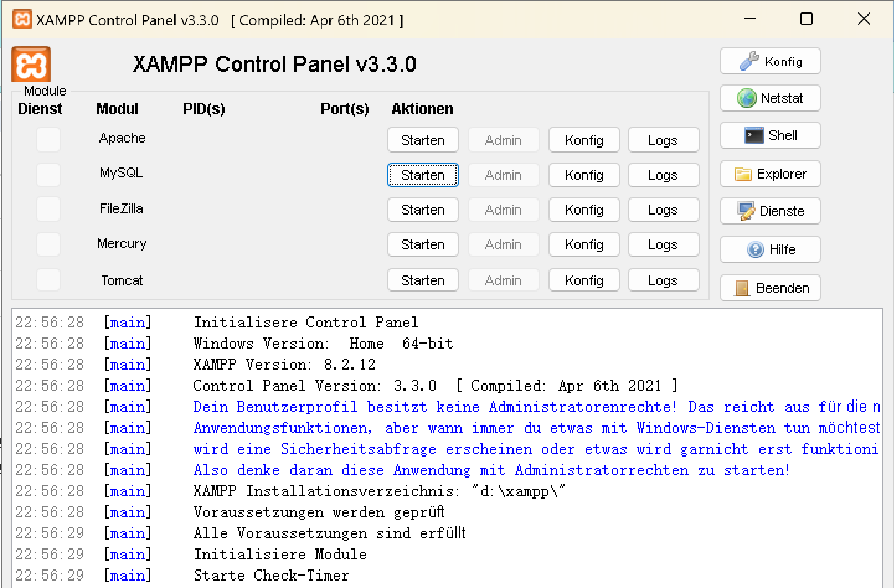
Task: Click the 'Windows Version: Home 64-bit' log line
Action: click(323, 343)
